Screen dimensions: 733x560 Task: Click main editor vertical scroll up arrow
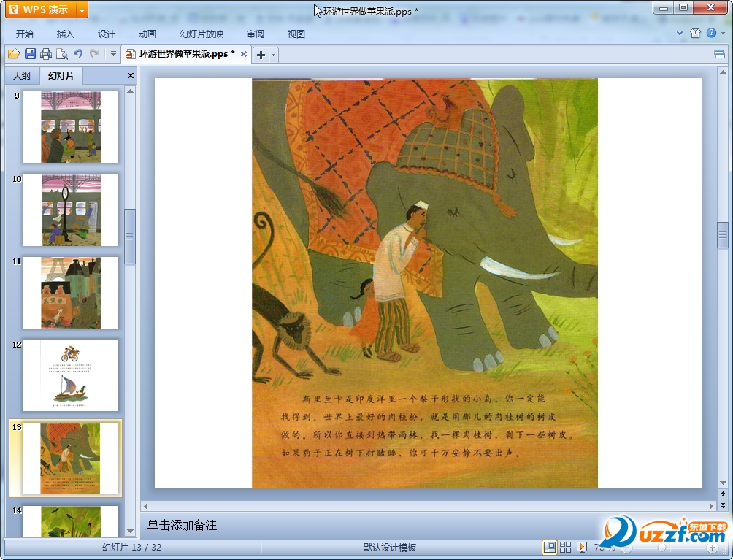[x=723, y=72]
